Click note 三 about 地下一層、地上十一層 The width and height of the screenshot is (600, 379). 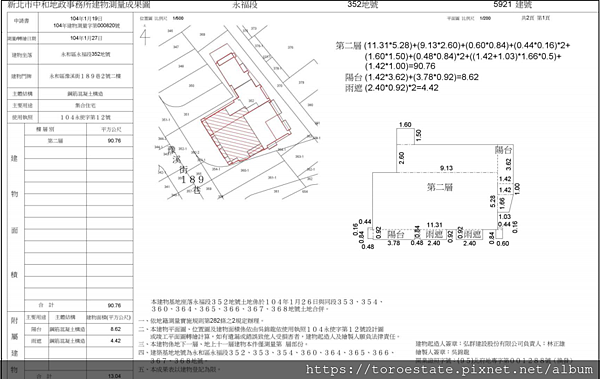222,344
